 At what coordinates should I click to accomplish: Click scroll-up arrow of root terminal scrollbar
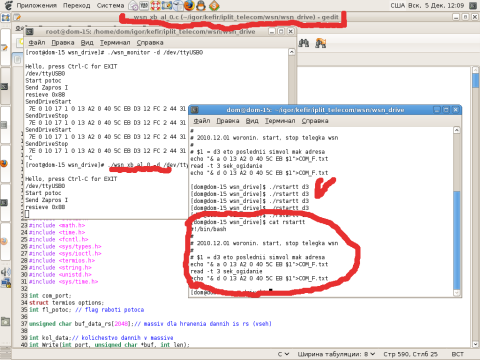[x=292, y=52]
